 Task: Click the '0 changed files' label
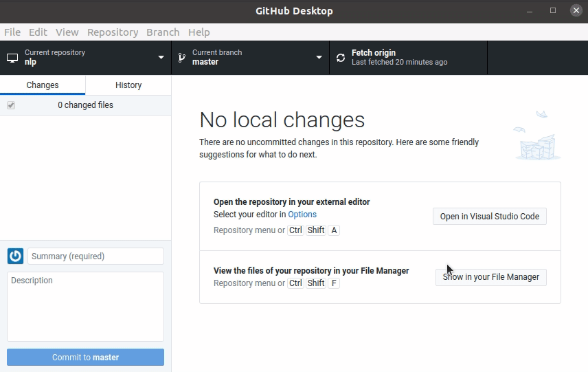(85, 105)
